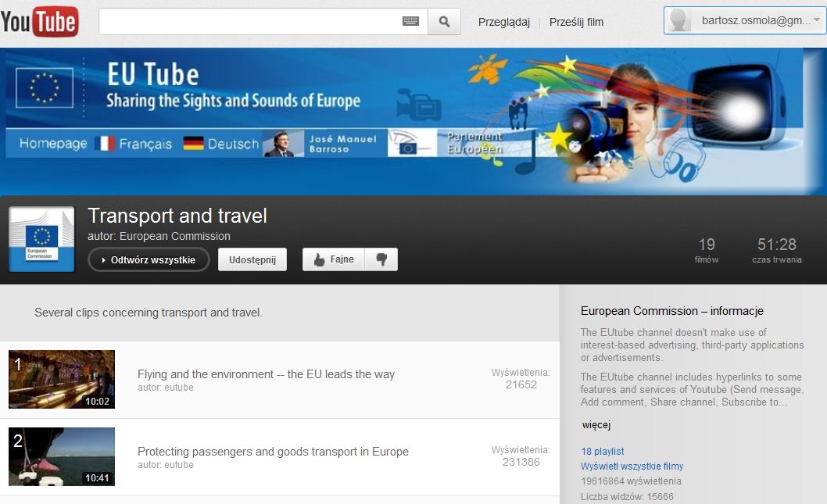Screen dimensions: 827x504
Task: Expand description with więcej
Action: (x=596, y=425)
